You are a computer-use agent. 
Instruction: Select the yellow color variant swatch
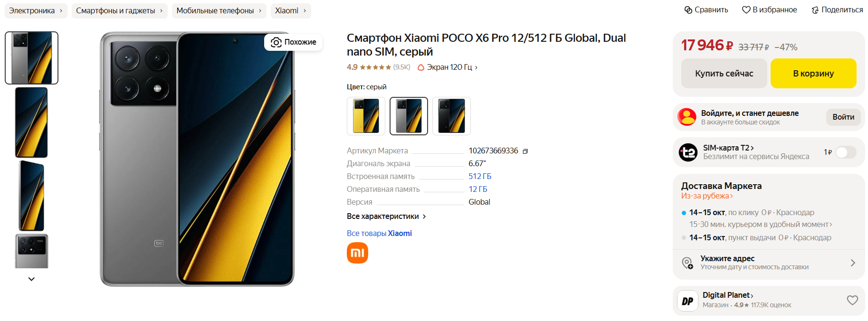tap(366, 116)
